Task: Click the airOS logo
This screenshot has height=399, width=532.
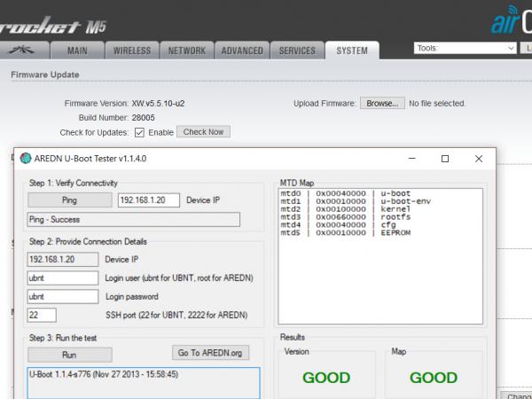Action: [x=512, y=20]
